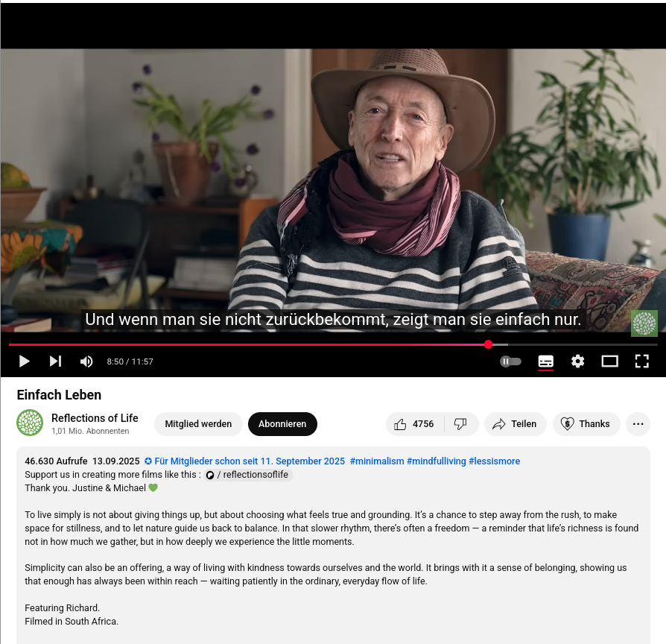Click Mitglied werden to join

point(198,424)
